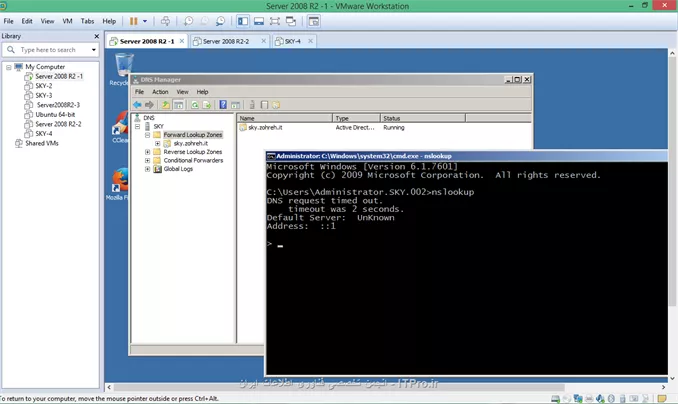The image size is (678, 404).
Task: Click DNS Manager new server icon
Action: pyautogui.click(x=252, y=105)
